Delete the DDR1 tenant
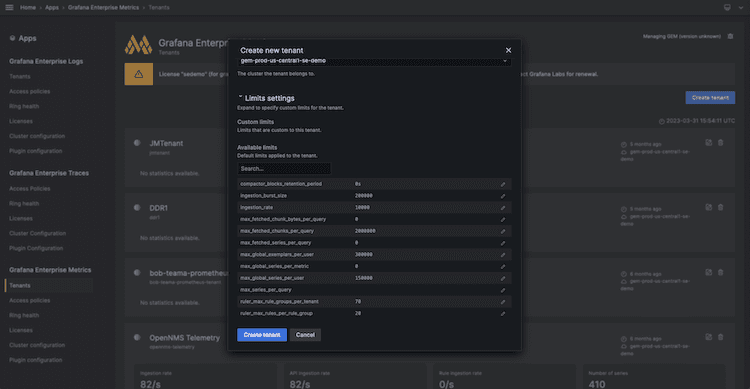The image size is (750, 389). pyautogui.click(x=721, y=207)
